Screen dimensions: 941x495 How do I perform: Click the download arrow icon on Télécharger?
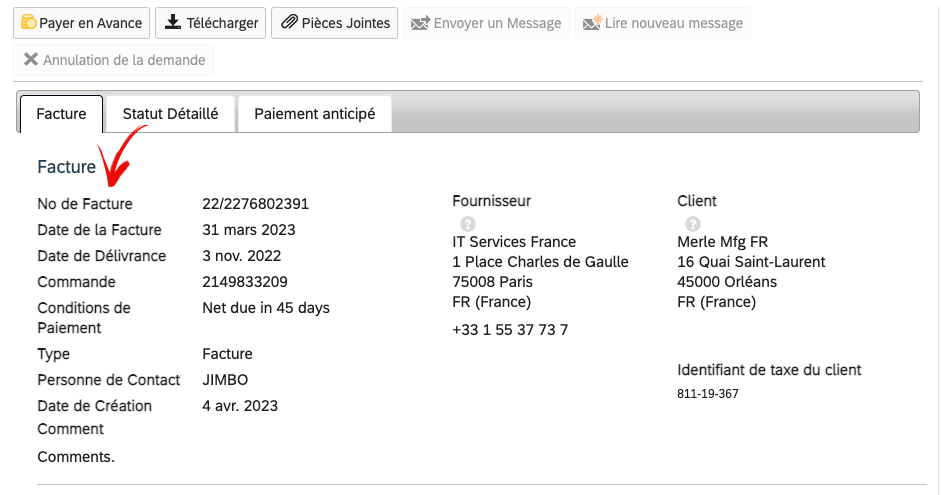173,22
